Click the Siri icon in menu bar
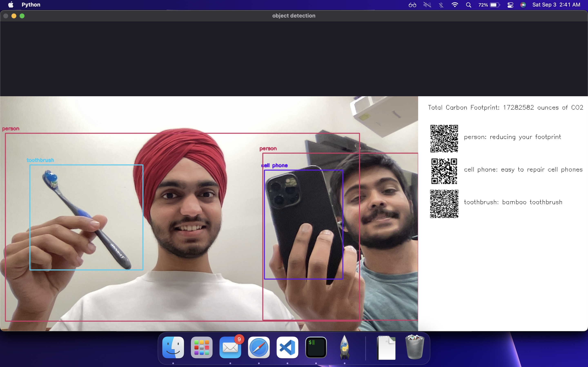588x367 pixels. pos(523,5)
